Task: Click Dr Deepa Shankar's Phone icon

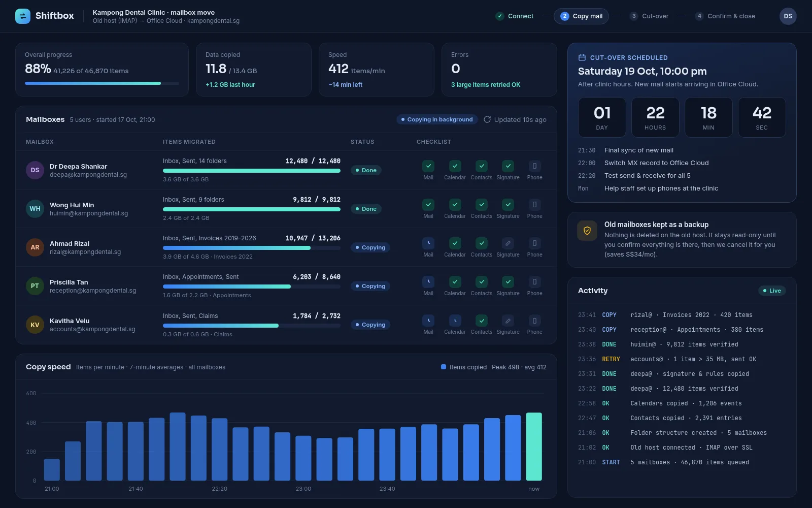Action: coord(534,166)
